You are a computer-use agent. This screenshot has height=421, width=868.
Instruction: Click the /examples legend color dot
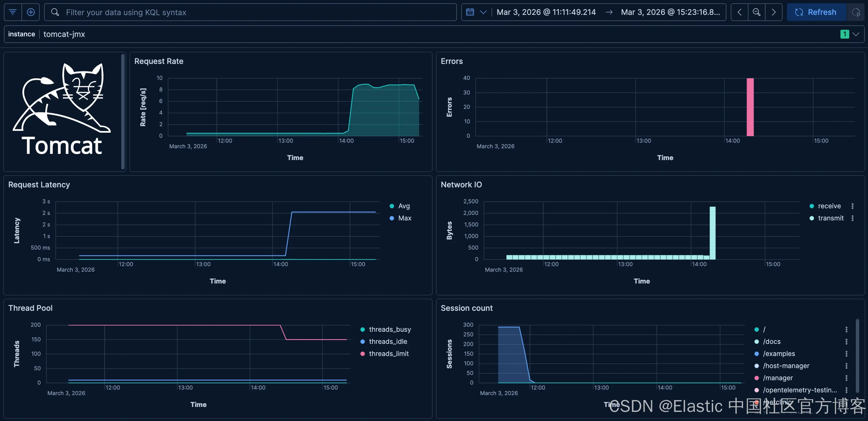(756, 354)
